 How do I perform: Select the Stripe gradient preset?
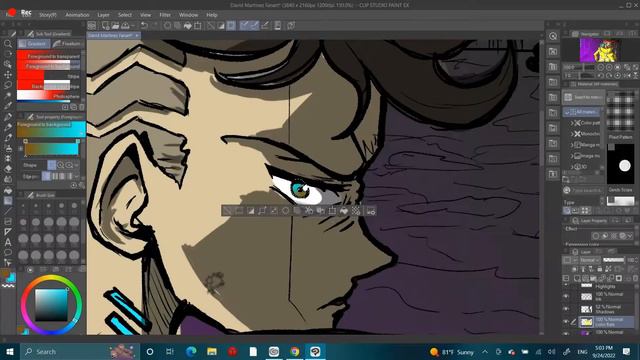point(49,76)
